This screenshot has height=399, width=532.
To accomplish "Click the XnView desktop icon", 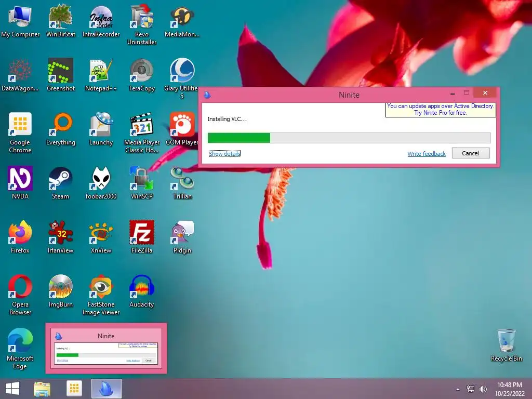I will pos(101,237).
